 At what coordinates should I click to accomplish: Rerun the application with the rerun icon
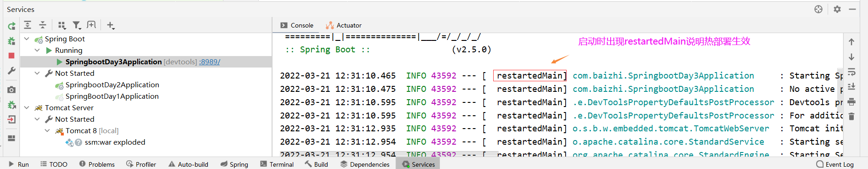click(11, 26)
